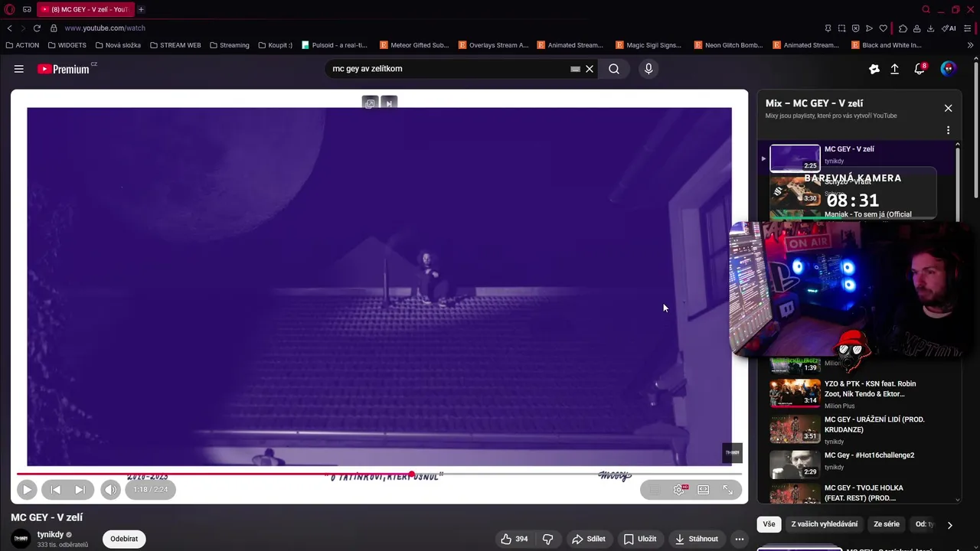Open more actions under the video
This screenshot has height=551, width=980.
point(739,539)
